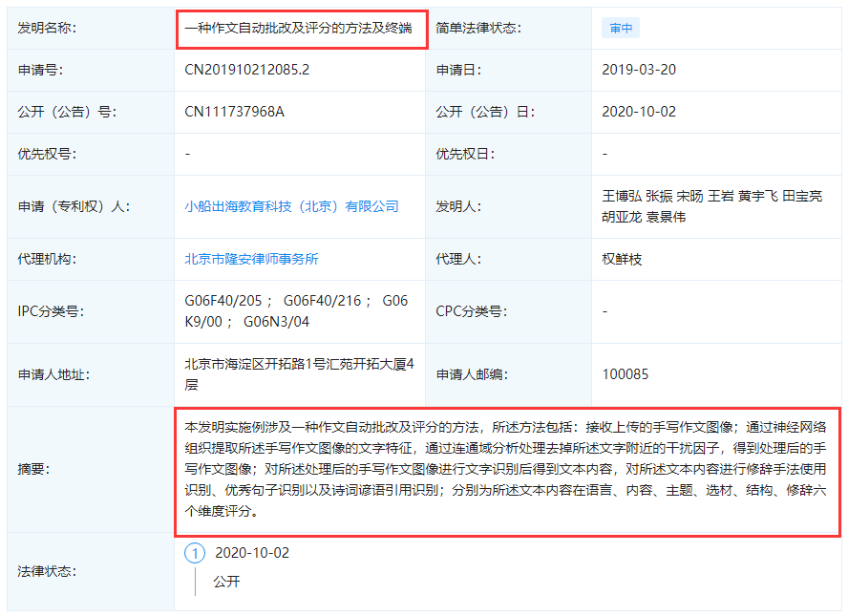The height and width of the screenshot is (616, 848).
Task: Click the 优先权日 field label
Action: [465, 154]
